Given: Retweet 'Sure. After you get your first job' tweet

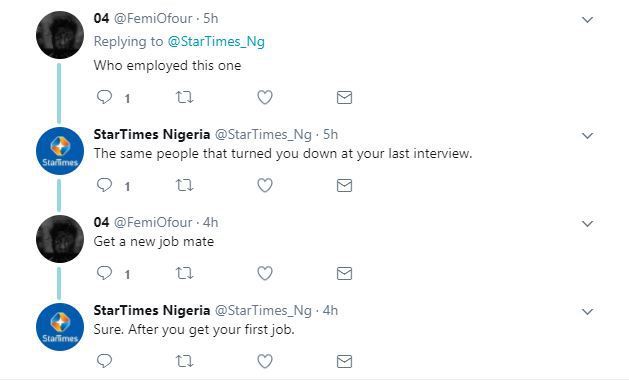Looking at the screenshot, I should [x=185, y=361].
